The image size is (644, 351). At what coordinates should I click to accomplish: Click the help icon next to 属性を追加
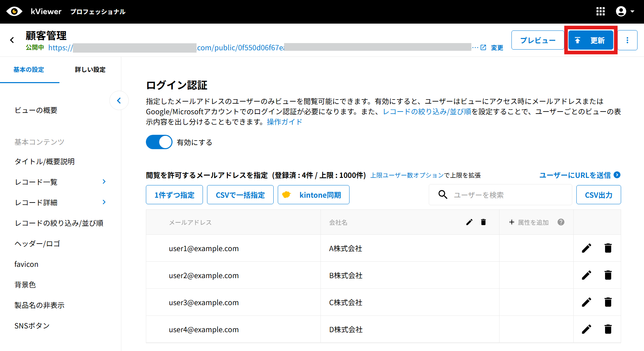click(561, 222)
